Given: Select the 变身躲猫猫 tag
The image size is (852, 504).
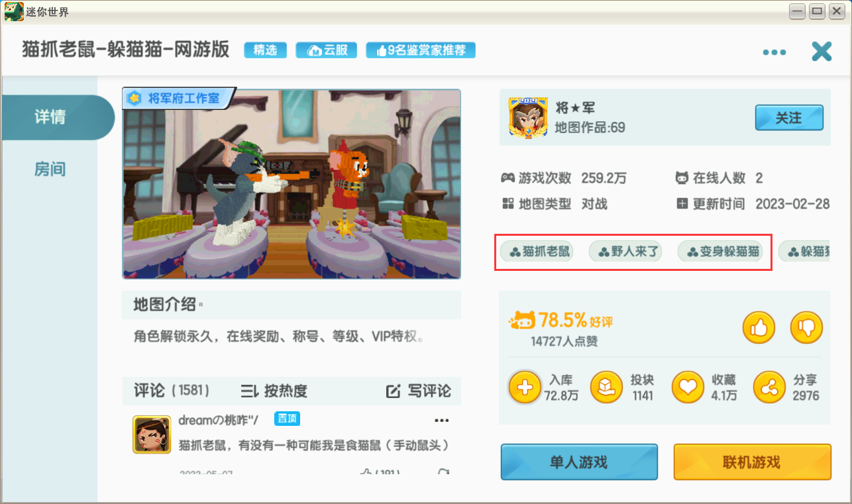Looking at the screenshot, I should pyautogui.click(x=720, y=252).
